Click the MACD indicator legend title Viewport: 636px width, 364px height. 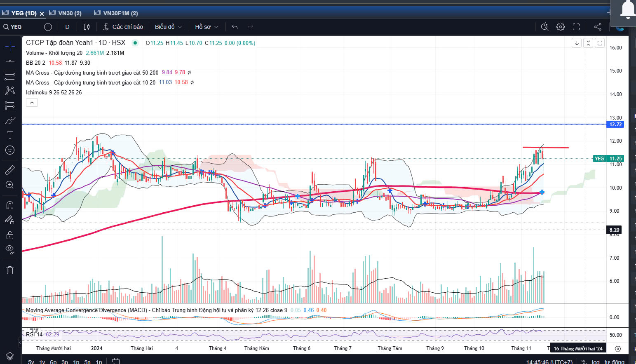click(157, 310)
